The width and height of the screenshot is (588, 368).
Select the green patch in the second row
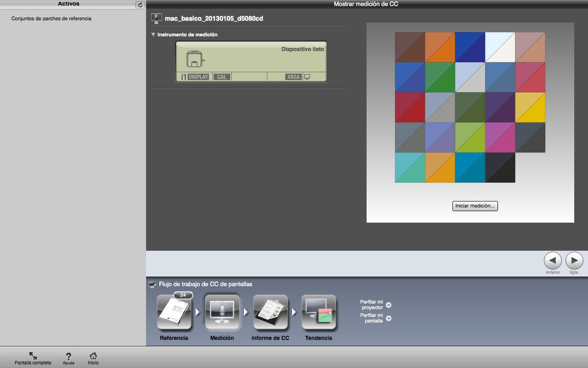tap(440, 77)
